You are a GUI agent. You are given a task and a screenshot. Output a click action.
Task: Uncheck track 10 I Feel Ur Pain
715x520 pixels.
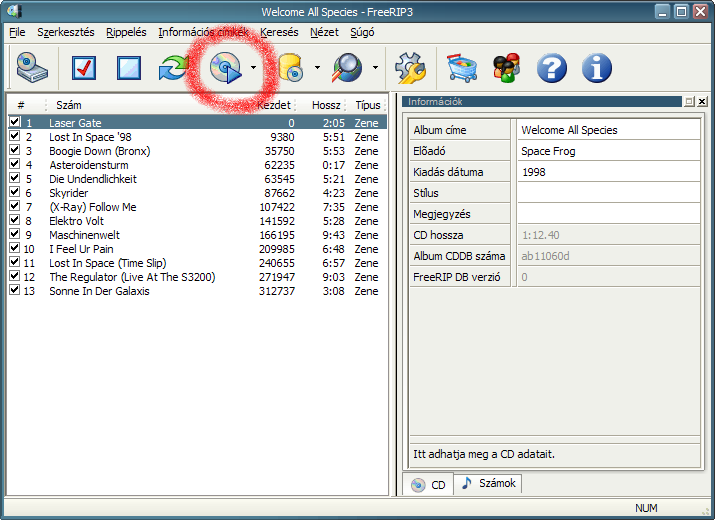[15, 248]
